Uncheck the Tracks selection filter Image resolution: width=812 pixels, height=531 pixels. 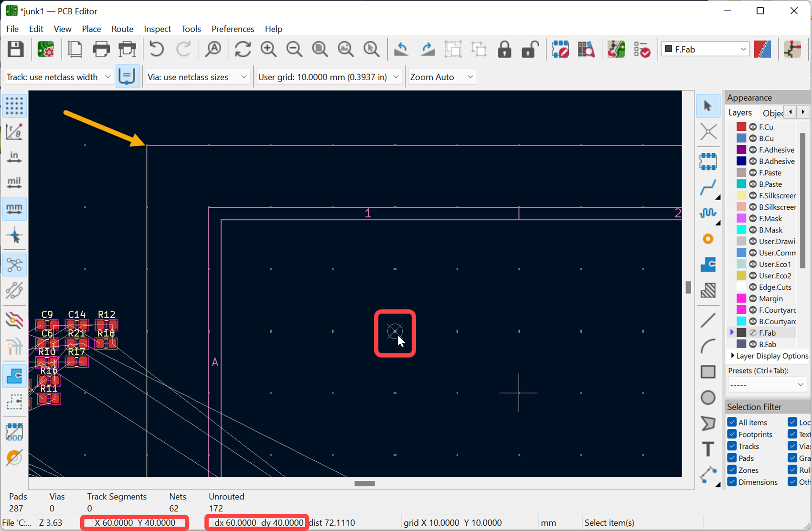pos(732,446)
